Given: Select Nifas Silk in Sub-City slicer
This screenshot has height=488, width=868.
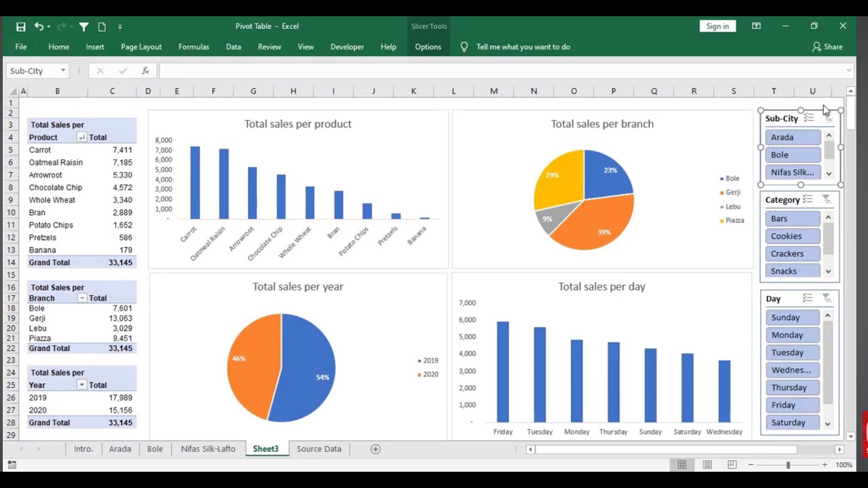Looking at the screenshot, I should (x=793, y=172).
